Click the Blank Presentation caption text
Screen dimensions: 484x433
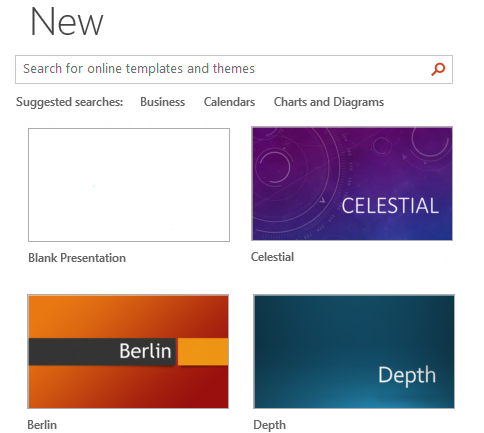click(x=77, y=258)
